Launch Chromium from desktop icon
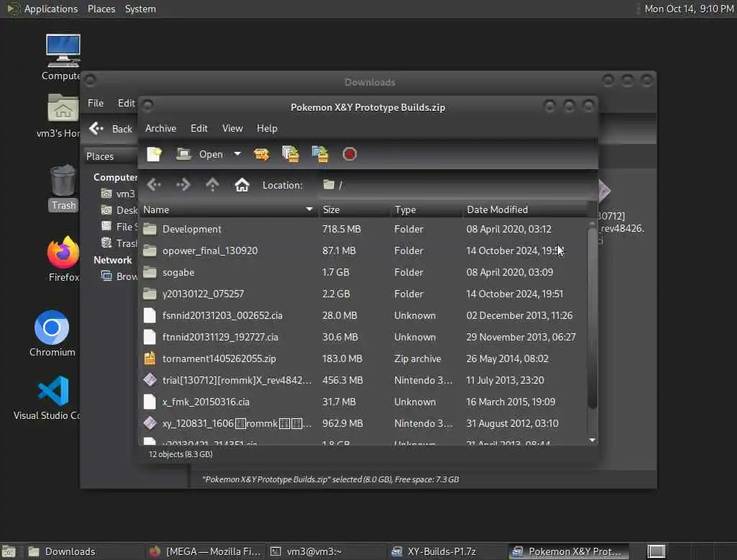 (x=52, y=333)
